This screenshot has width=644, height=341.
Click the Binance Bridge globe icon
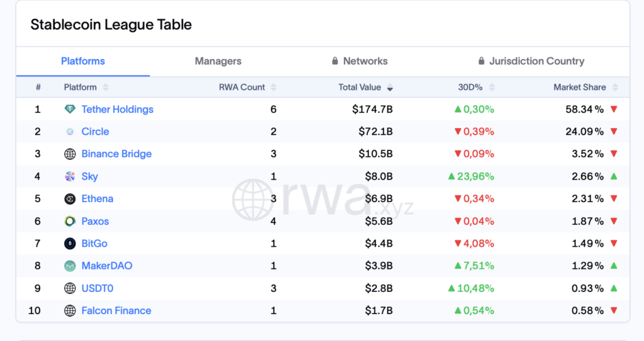click(x=70, y=154)
